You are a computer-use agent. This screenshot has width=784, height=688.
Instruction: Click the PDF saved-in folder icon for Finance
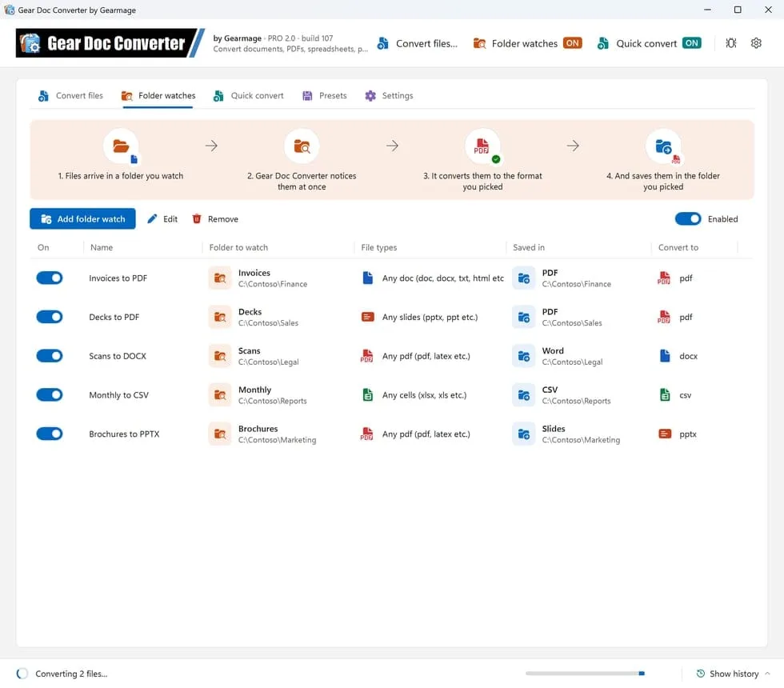tap(523, 278)
